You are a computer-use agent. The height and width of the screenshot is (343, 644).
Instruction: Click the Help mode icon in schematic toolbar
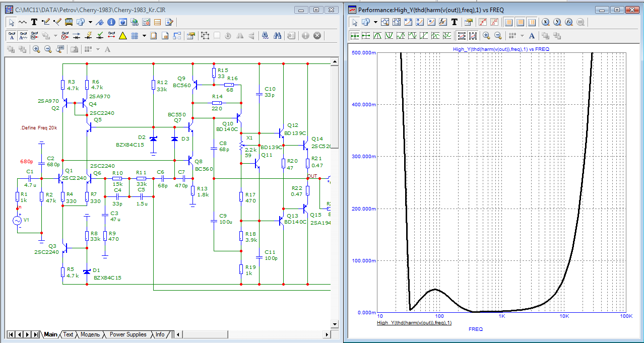point(122,22)
